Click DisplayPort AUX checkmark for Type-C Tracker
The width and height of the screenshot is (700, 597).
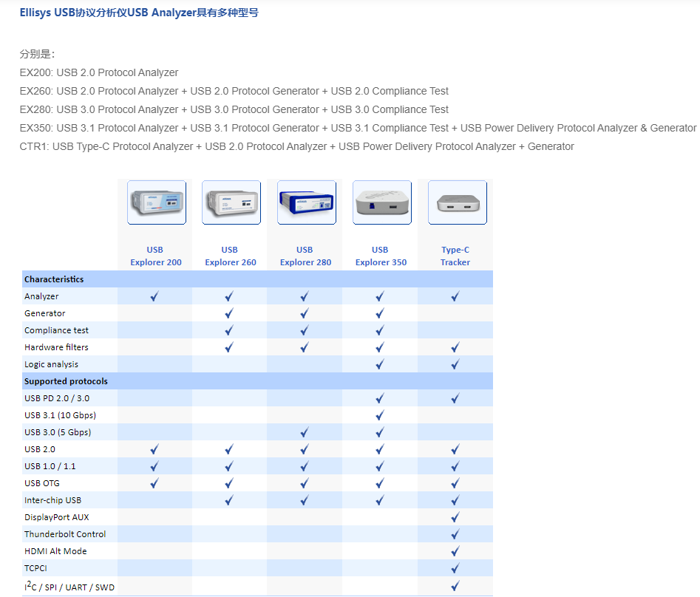(x=455, y=517)
